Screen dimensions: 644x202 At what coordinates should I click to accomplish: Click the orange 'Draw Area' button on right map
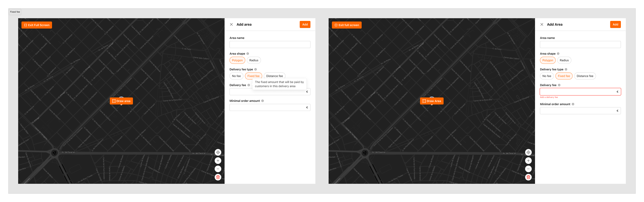(431, 101)
